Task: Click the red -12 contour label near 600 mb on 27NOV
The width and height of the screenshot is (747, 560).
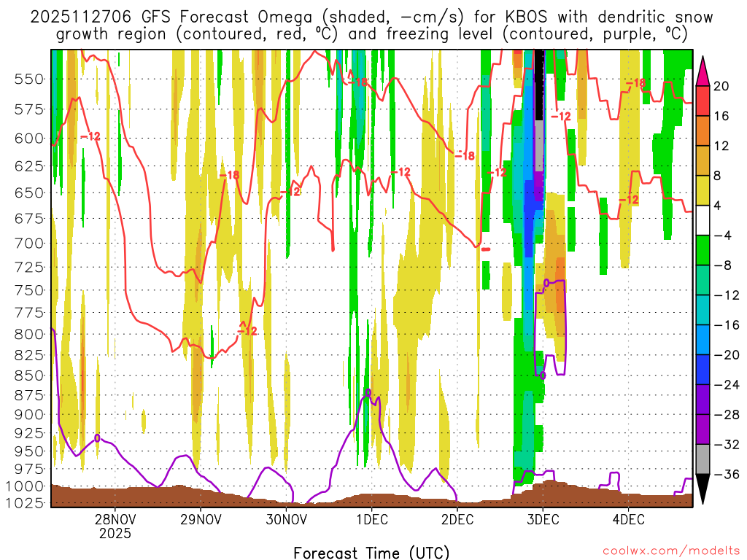Action: [90, 136]
